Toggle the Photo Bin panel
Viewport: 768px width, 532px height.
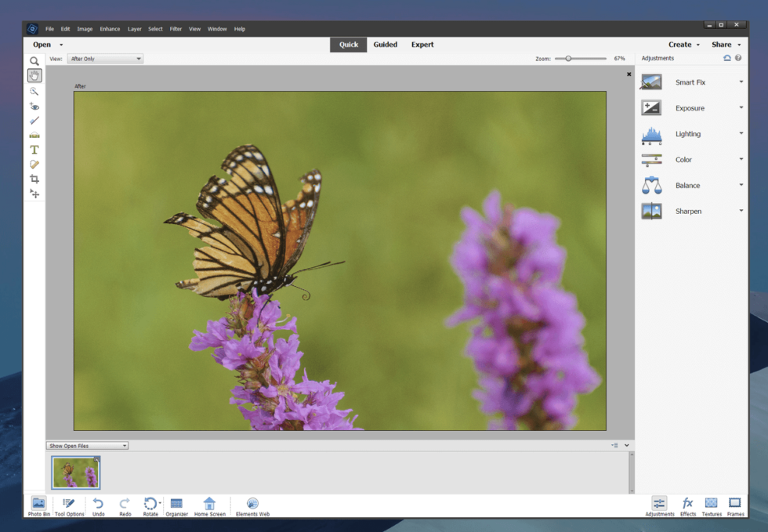pyautogui.click(x=38, y=507)
